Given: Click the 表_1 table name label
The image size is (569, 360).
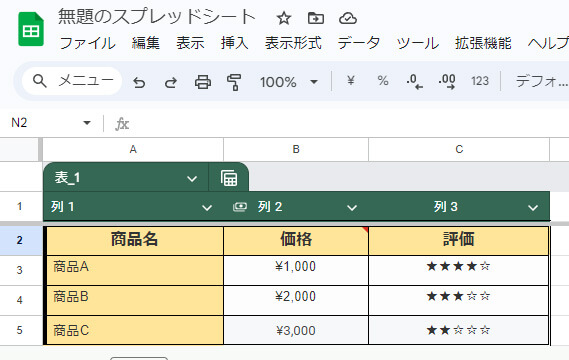Looking at the screenshot, I should point(67,178).
